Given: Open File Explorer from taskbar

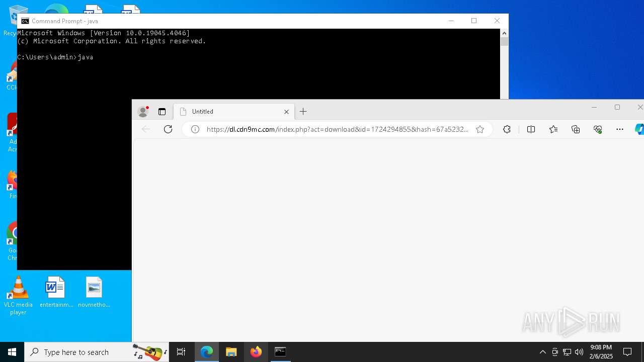Looking at the screenshot, I should tap(231, 352).
